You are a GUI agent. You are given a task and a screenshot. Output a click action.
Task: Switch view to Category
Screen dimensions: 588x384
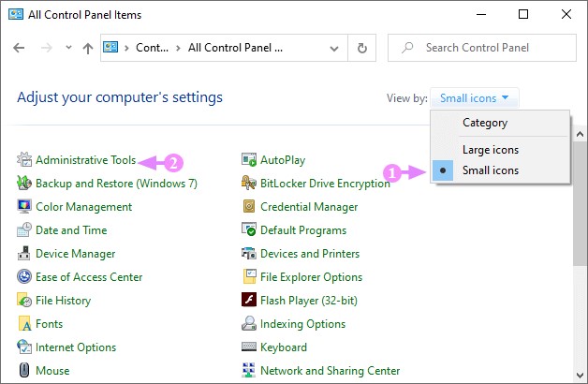tap(484, 123)
